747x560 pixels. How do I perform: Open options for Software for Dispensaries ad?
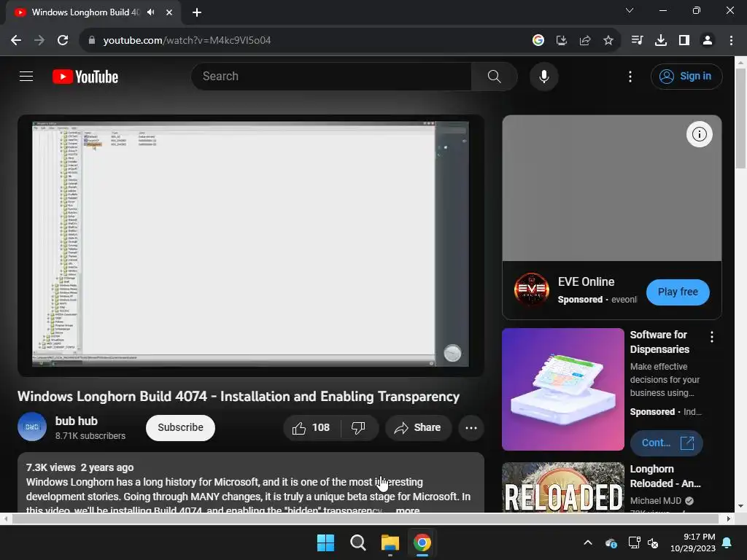[x=712, y=337]
